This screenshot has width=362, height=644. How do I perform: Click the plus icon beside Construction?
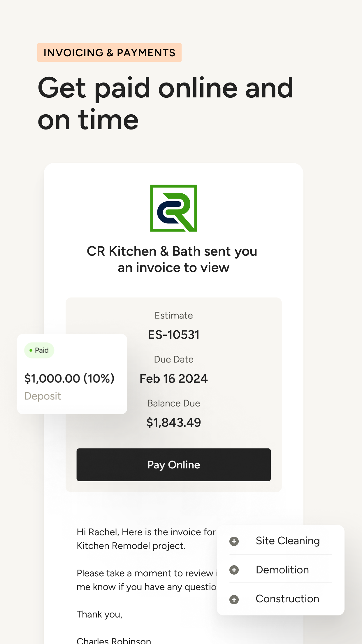(x=233, y=599)
